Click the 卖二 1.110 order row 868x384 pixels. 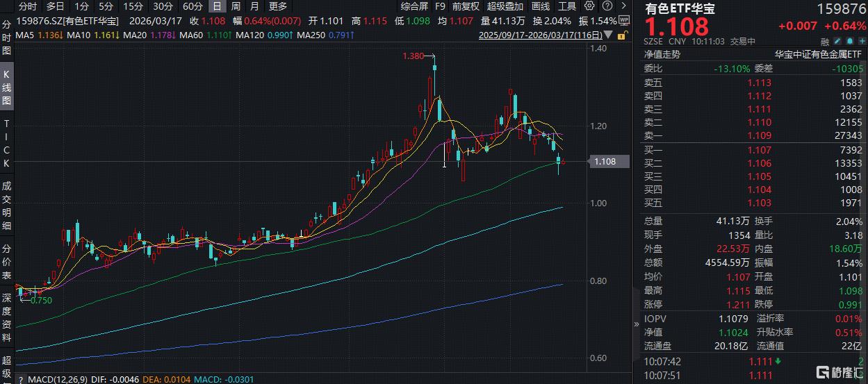click(754, 122)
